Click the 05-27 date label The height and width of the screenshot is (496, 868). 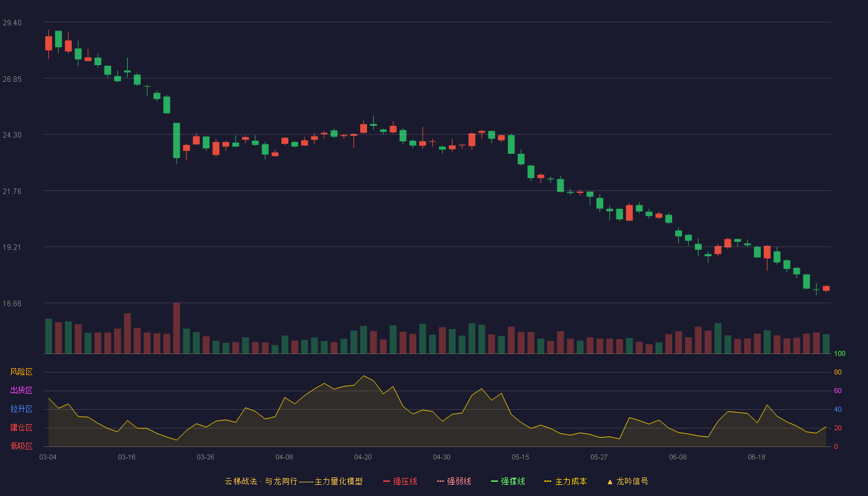[599, 457]
